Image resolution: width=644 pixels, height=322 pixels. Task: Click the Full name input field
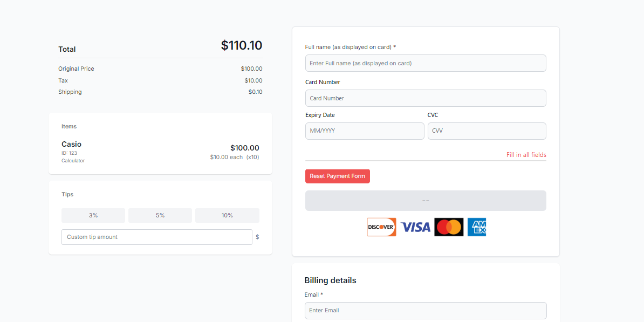click(x=426, y=63)
